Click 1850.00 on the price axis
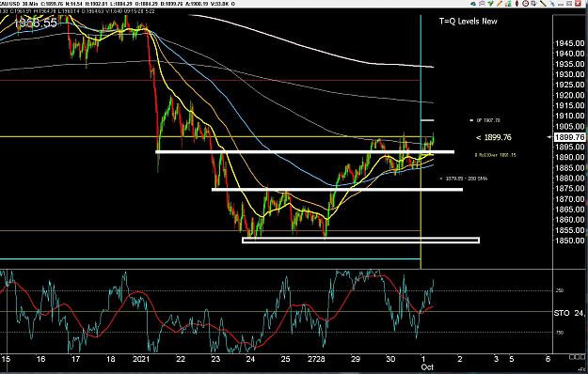 pyautogui.click(x=569, y=241)
